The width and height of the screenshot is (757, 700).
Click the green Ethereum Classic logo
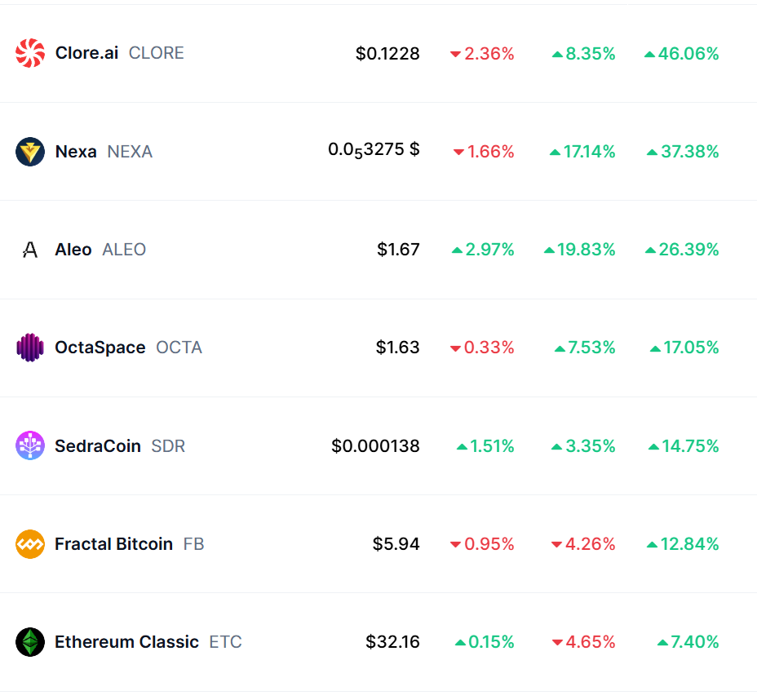(x=30, y=642)
